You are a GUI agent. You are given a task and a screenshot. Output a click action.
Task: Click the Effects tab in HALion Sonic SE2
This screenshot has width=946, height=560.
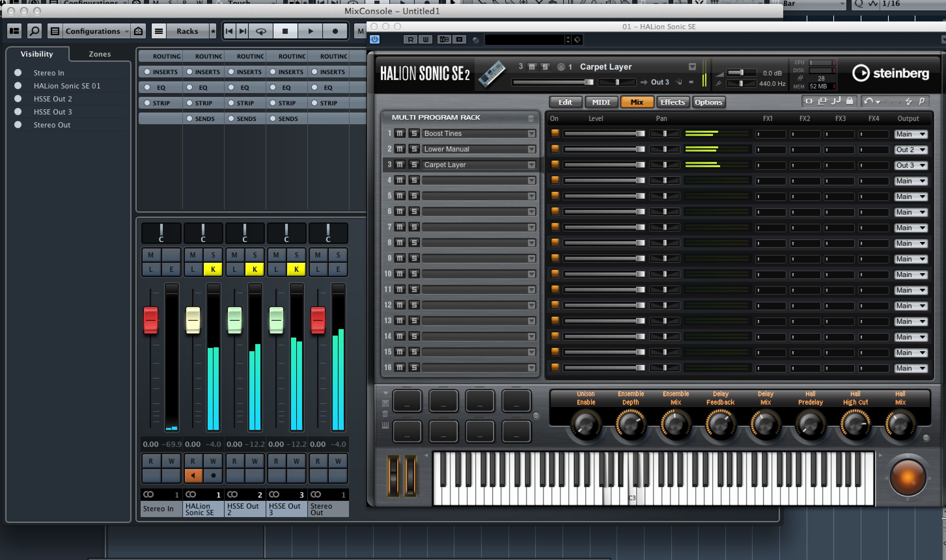point(672,101)
